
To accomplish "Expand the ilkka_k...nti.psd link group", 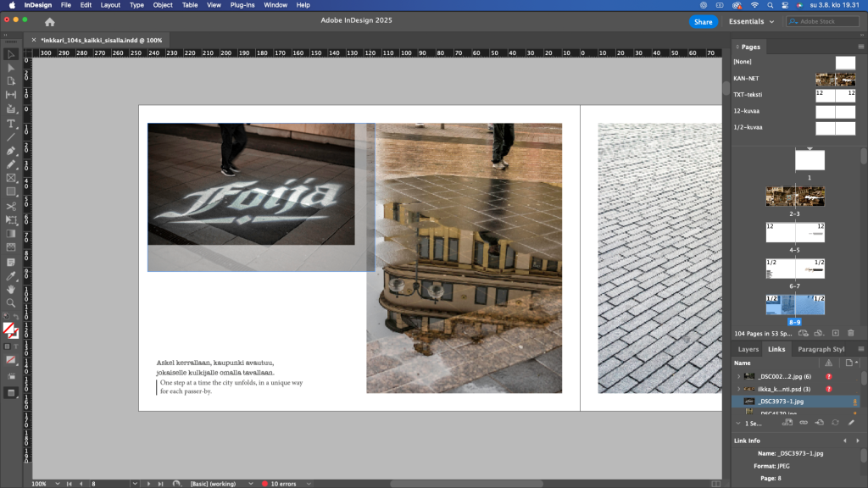I will tap(738, 389).
